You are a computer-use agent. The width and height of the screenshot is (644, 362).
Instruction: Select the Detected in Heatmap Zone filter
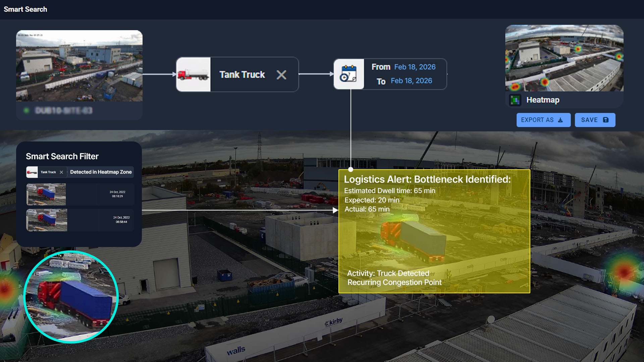click(101, 172)
